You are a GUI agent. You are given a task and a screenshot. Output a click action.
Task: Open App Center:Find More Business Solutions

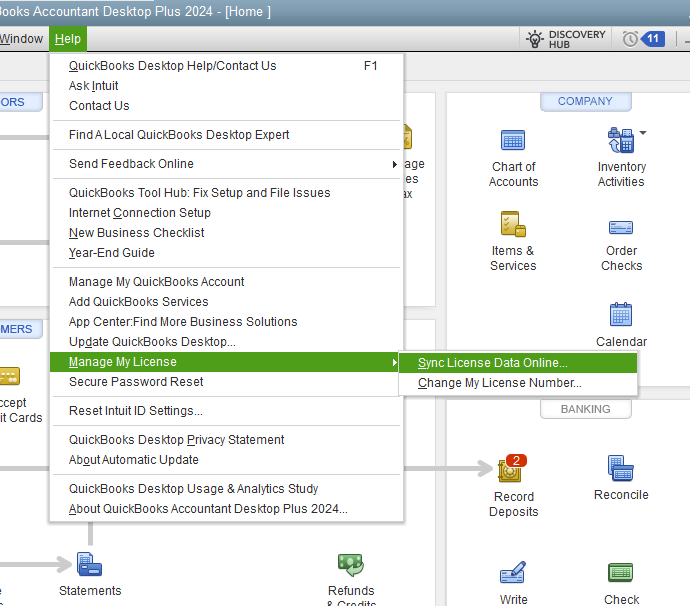pyautogui.click(x=226, y=322)
